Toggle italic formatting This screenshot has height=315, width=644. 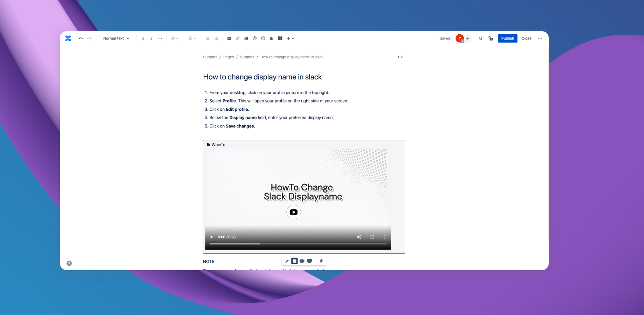point(152,38)
